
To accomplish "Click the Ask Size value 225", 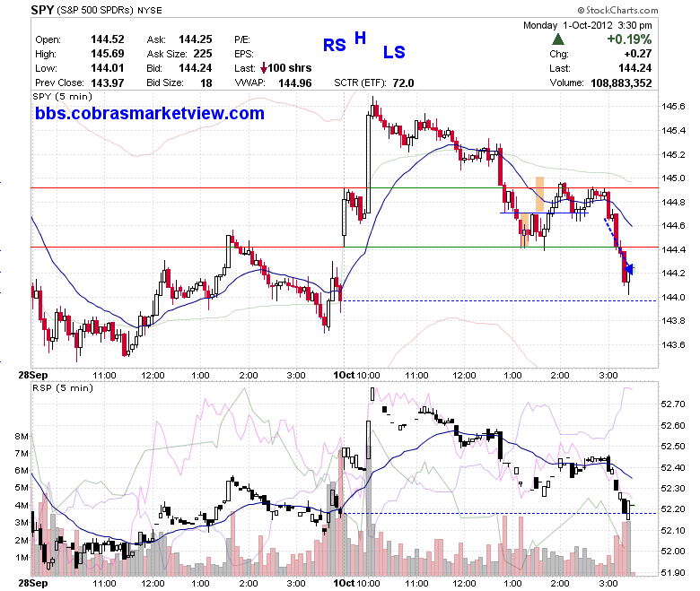I will click(x=203, y=54).
